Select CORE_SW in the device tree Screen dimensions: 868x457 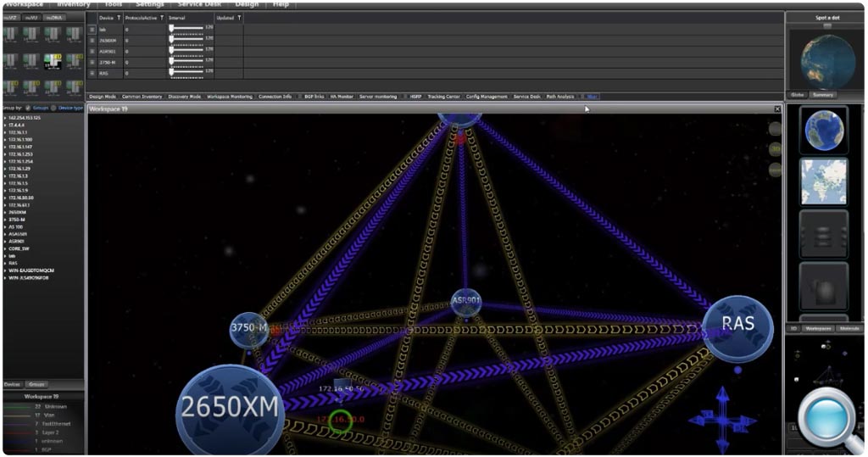[x=19, y=248]
